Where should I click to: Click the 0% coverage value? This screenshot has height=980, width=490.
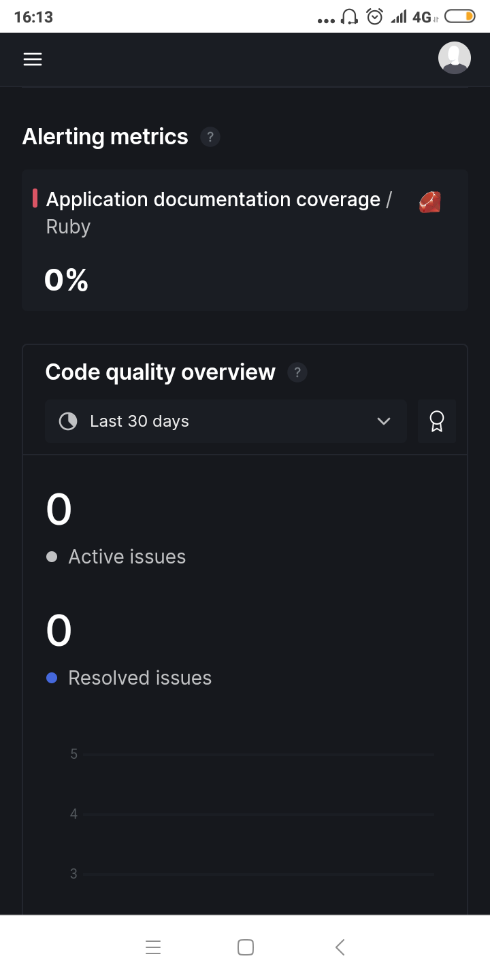point(67,280)
